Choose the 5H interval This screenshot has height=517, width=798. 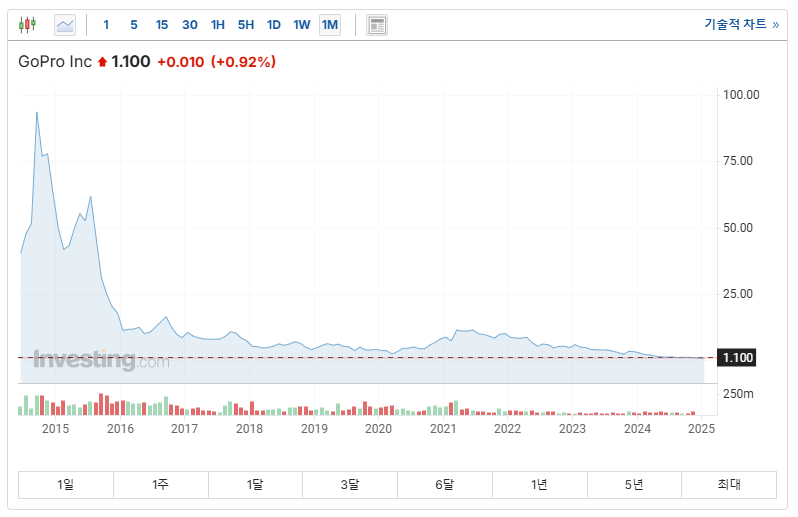246,25
